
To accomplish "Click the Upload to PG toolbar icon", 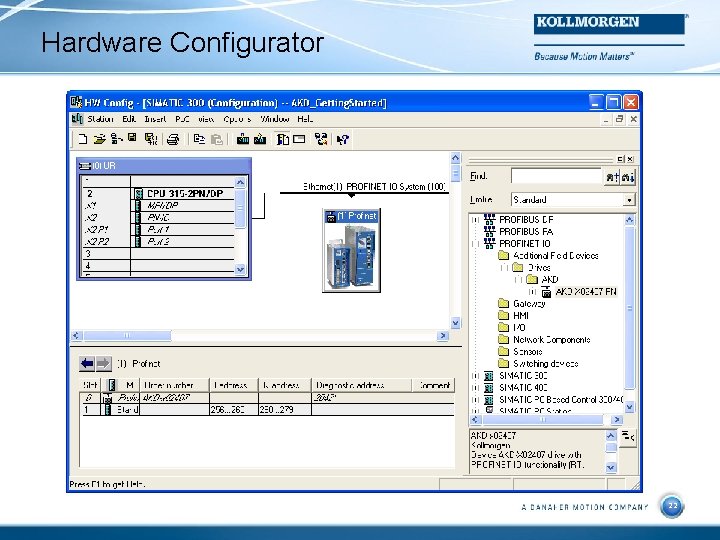I will click(x=260, y=139).
